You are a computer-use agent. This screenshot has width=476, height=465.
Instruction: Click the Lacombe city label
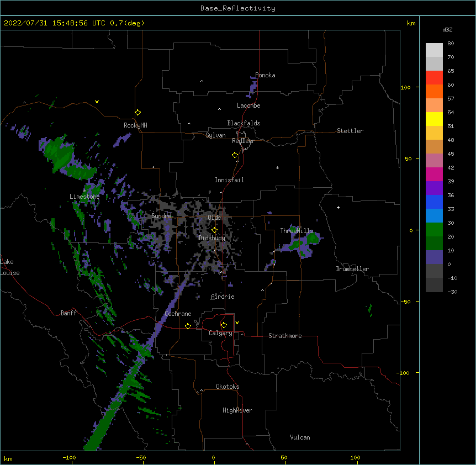coord(248,105)
